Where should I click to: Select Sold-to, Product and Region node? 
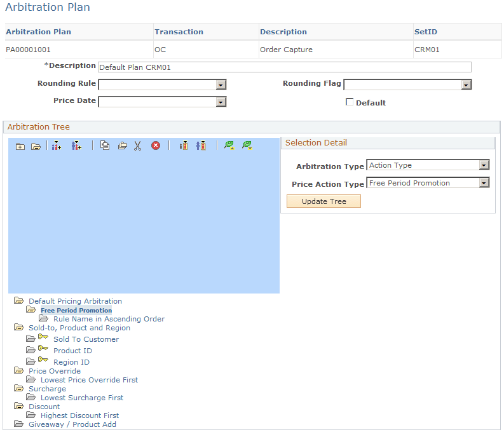tap(79, 328)
